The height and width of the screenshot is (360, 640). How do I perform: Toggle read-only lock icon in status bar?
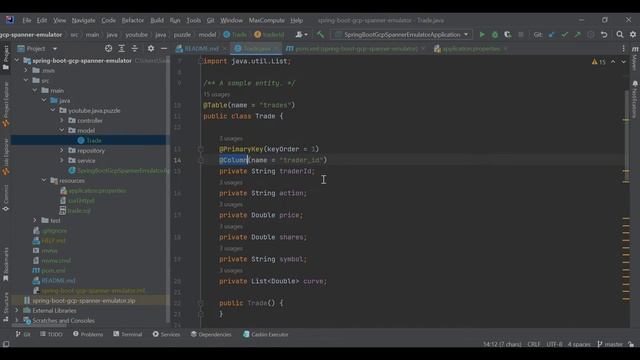pos(631,344)
